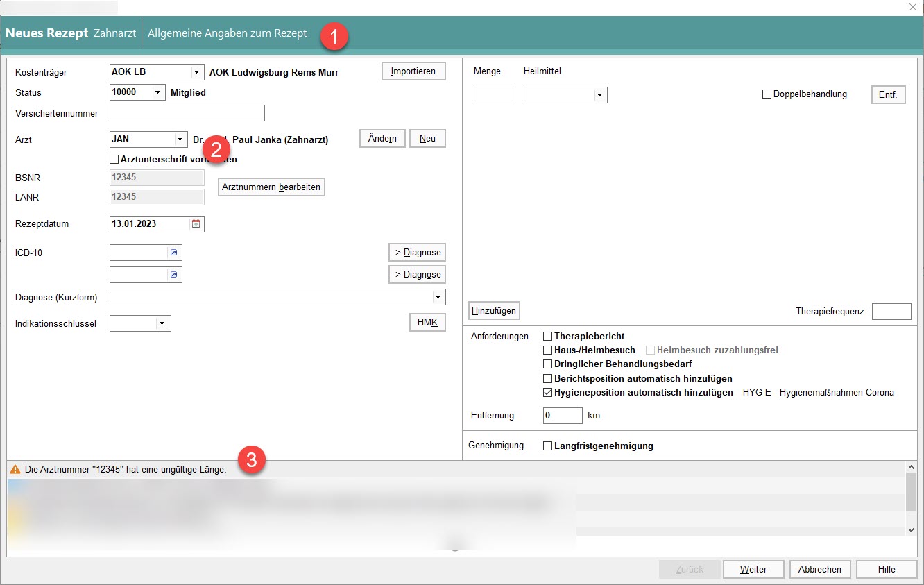Open the Diagnose (Kurzform) dropdown
This screenshot has width=924, height=585.
point(438,298)
